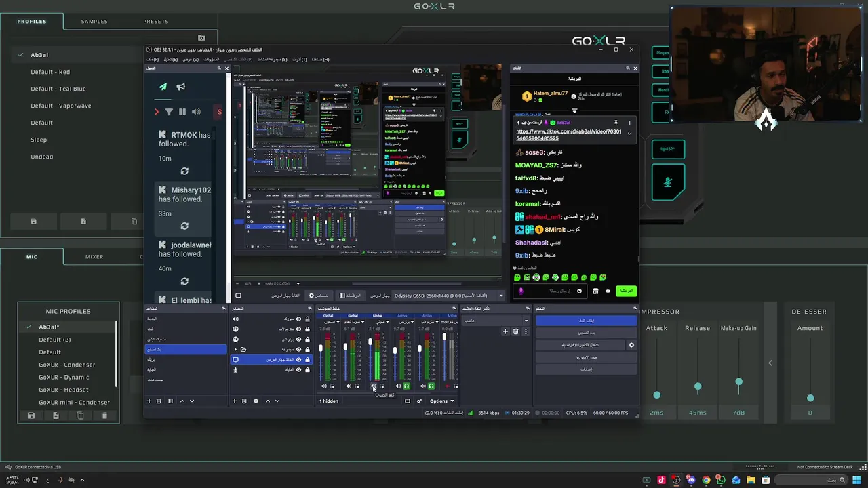
Task: Toggle visibility of the المايك source
Action: (x=298, y=369)
